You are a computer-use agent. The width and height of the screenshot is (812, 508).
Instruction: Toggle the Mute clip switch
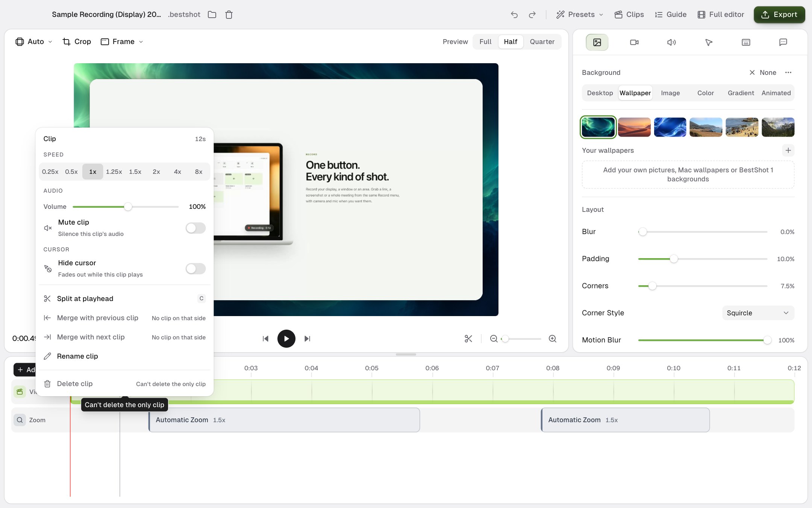tap(195, 228)
